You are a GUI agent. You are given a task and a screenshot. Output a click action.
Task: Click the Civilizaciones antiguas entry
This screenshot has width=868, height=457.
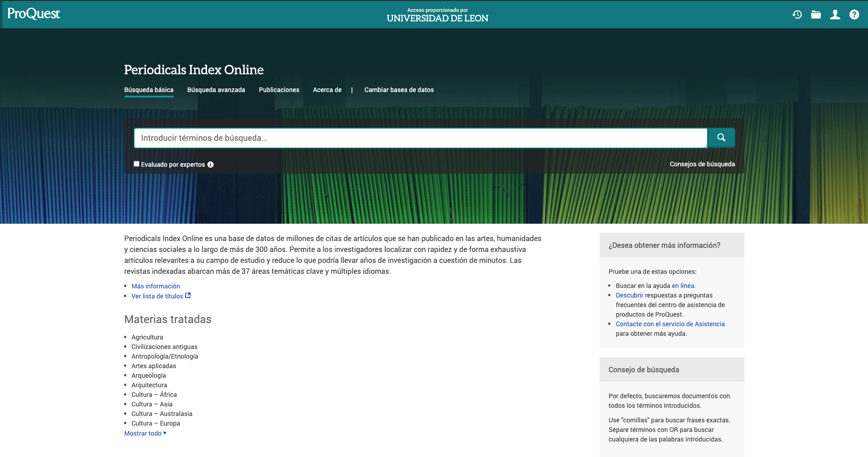point(165,347)
